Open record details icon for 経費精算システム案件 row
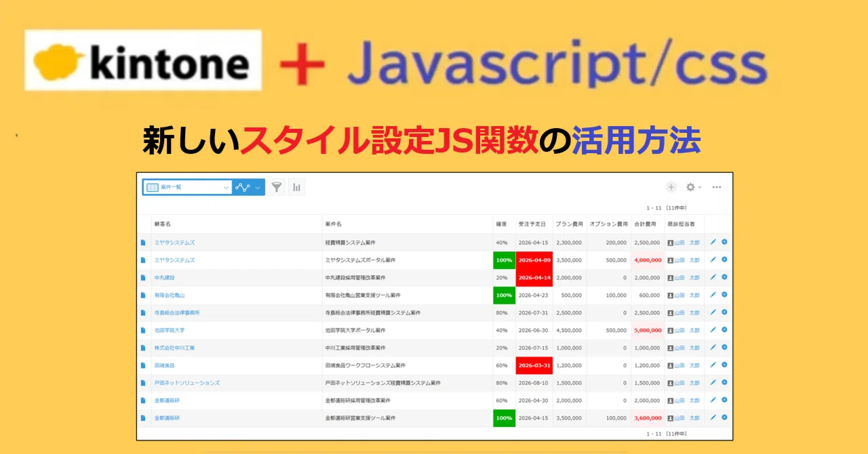Viewport: 868px width, 454px height. click(x=143, y=243)
